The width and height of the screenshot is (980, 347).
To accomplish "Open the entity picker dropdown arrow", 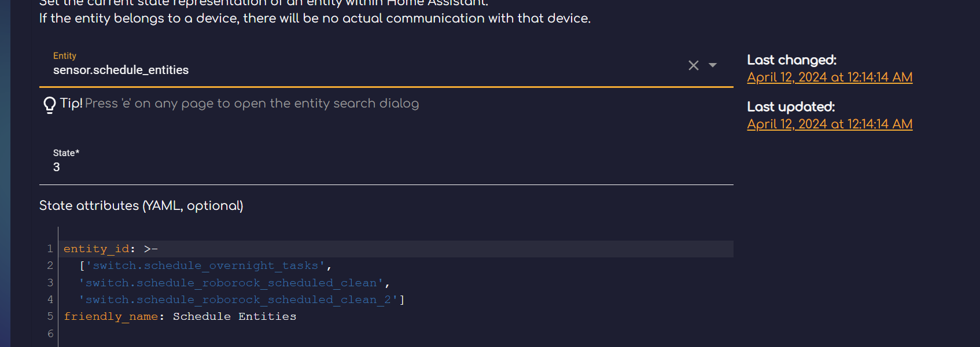I will click(712, 65).
